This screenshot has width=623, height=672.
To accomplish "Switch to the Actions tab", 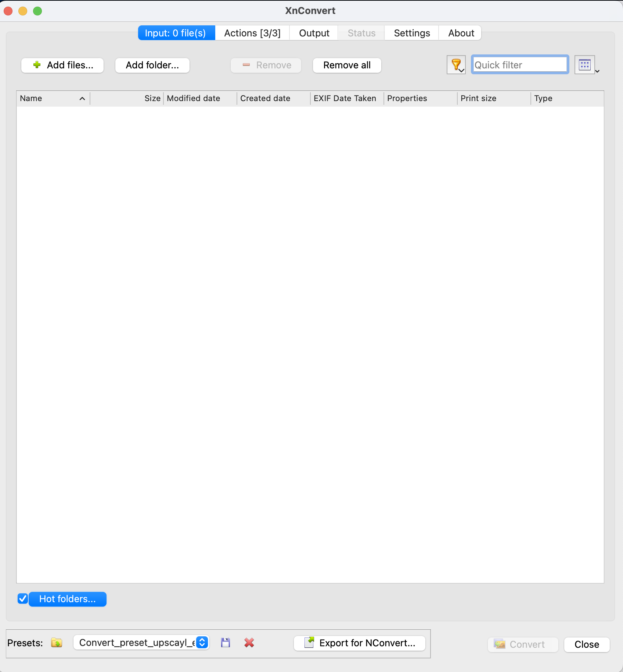I will point(252,33).
